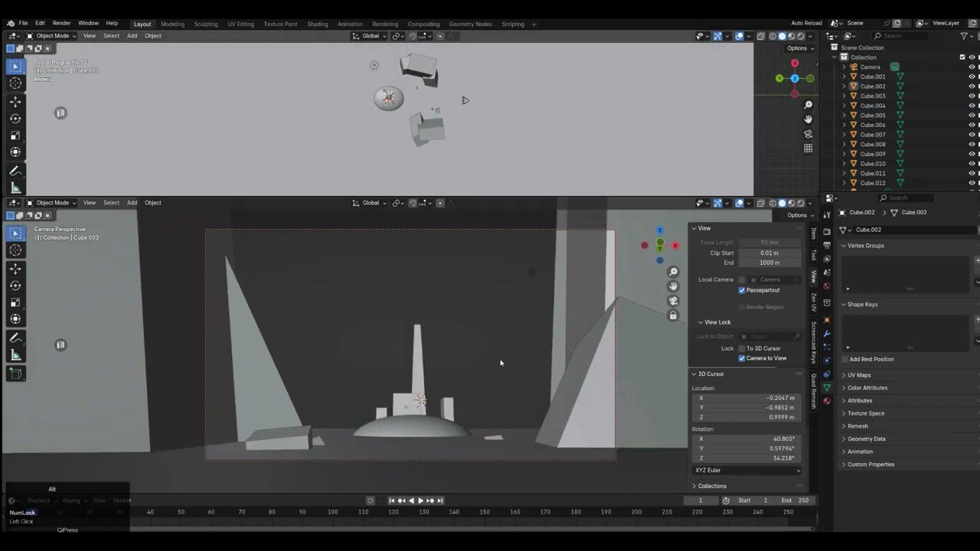Disable Camera to View checkbox
This screenshot has height=551, width=980.
pyautogui.click(x=742, y=358)
